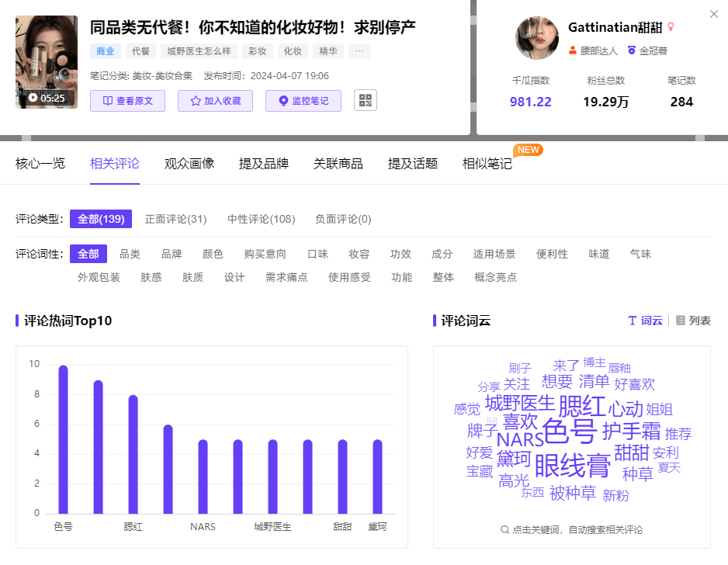
Task: Open the 相关评论 tab
Action: coord(115,164)
